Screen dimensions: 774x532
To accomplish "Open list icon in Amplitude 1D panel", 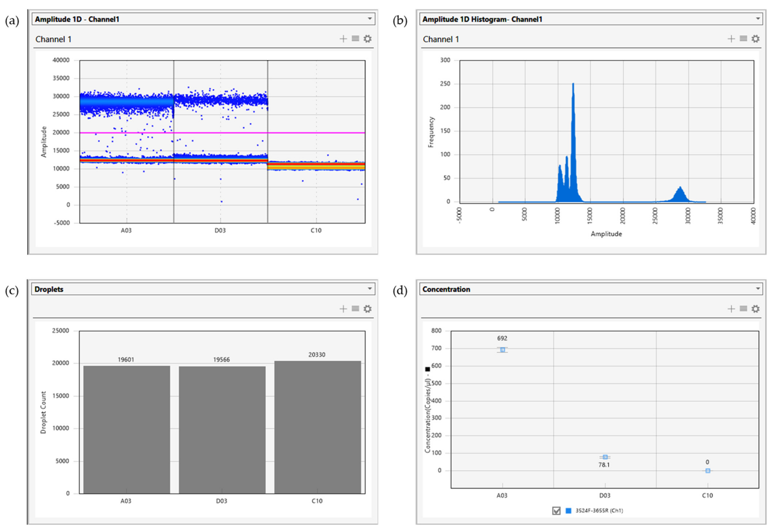I will [x=355, y=39].
